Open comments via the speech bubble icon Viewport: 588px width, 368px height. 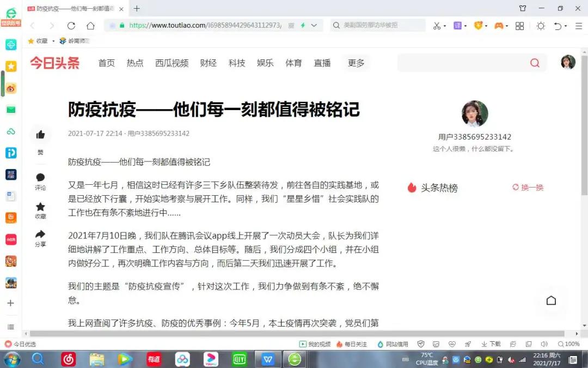40,177
